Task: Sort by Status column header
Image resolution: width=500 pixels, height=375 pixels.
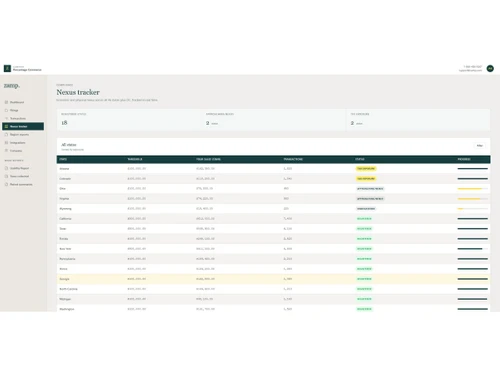Action: [360, 159]
